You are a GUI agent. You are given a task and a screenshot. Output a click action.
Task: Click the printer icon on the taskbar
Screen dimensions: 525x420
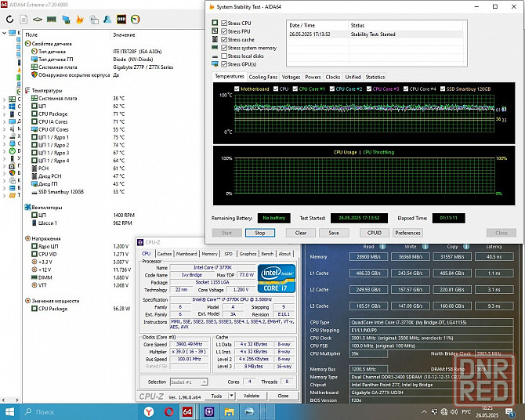pyautogui.click(x=249, y=411)
